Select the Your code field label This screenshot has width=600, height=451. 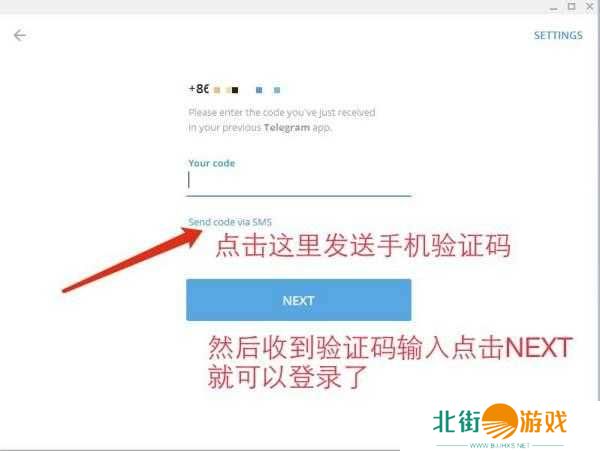point(212,163)
